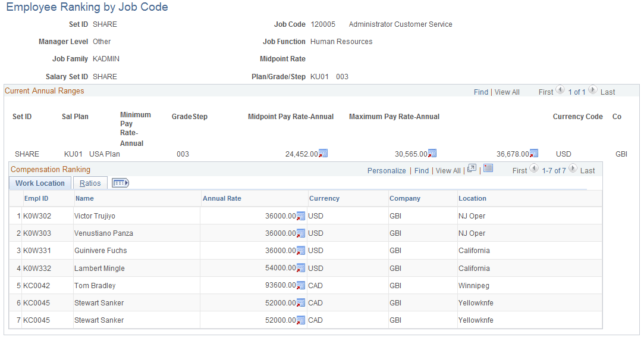Click the USA Plan text
Image resolution: width=644 pixels, height=337 pixels.
(x=104, y=154)
